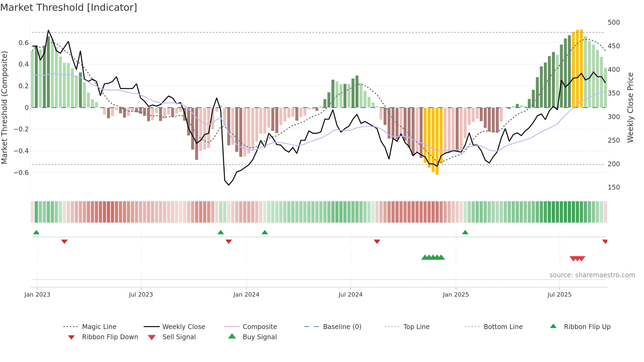
Task: Click the pink ribbon segment at the far right end
Action: click(605, 212)
